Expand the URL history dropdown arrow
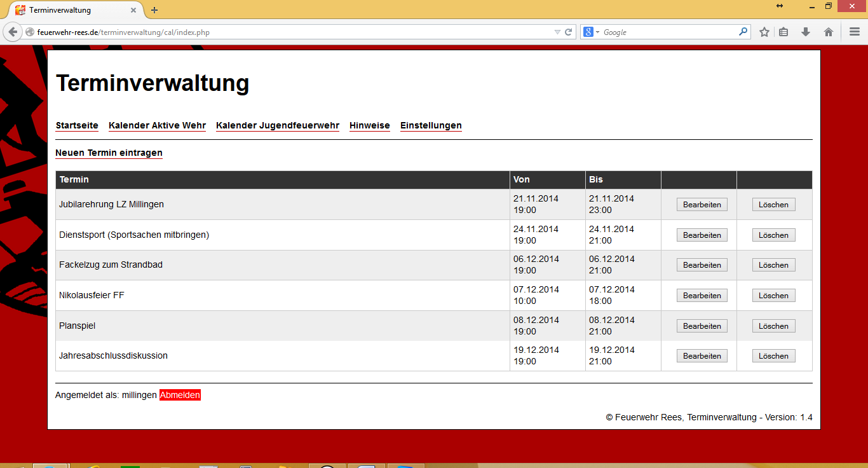Screen dimensions: 868x468 [557, 32]
